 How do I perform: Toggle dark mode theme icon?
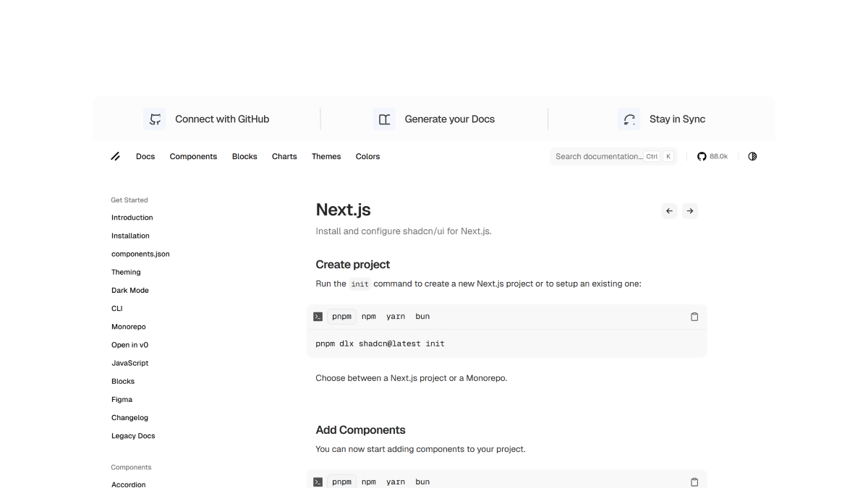click(752, 156)
